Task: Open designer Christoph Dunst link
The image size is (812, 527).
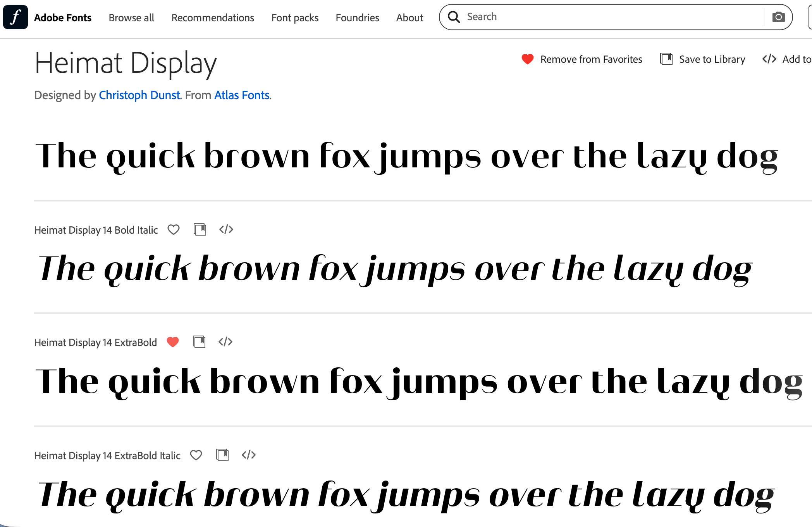Action: (139, 95)
